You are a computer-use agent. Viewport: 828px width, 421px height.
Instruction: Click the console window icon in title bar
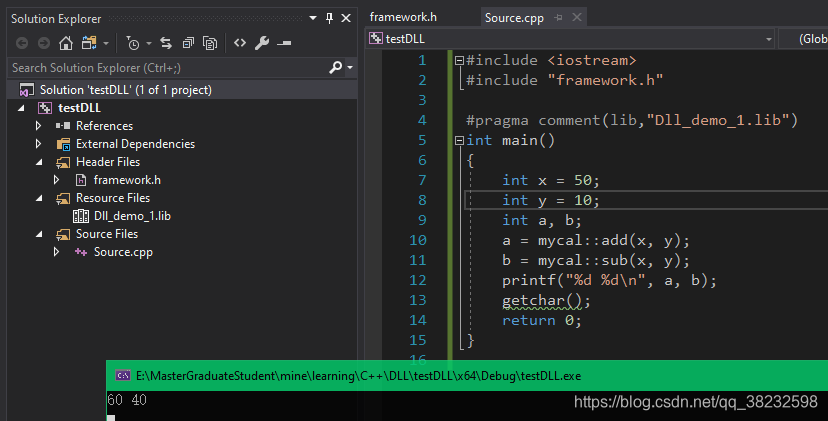click(123, 376)
